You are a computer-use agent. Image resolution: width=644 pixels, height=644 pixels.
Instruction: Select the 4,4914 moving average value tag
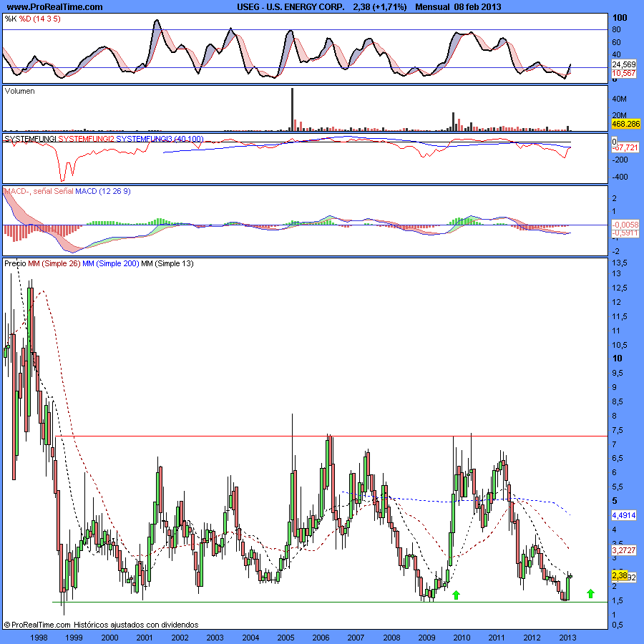click(624, 515)
